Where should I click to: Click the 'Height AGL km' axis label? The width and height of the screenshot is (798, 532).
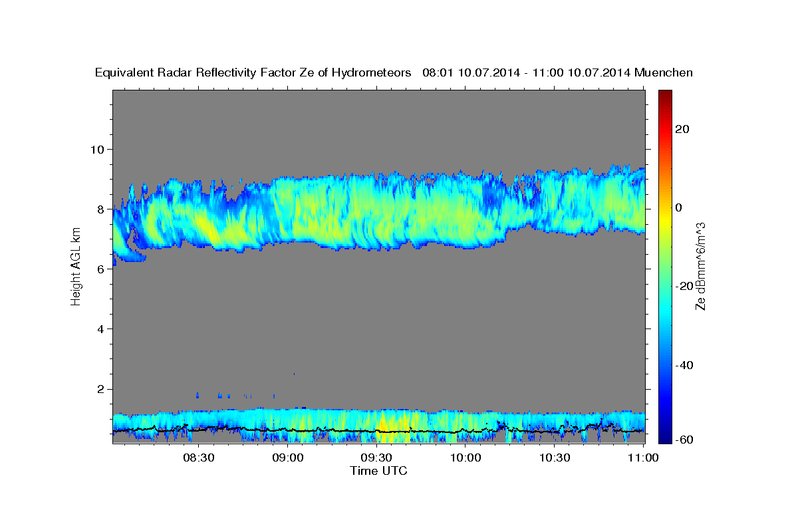click(x=76, y=267)
